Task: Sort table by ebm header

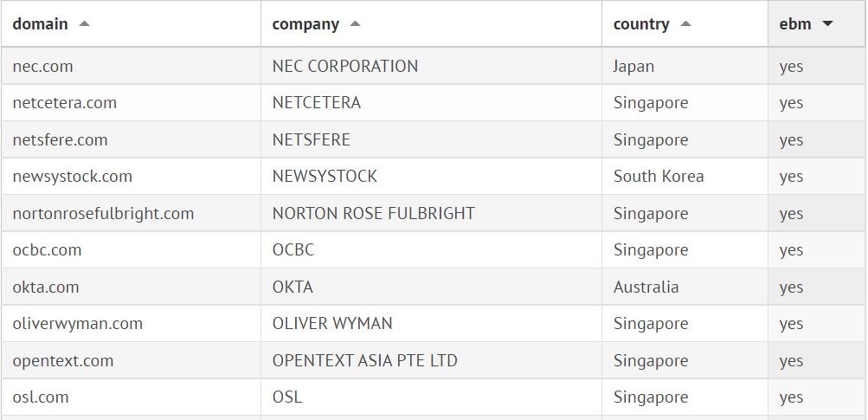Action: click(x=794, y=24)
